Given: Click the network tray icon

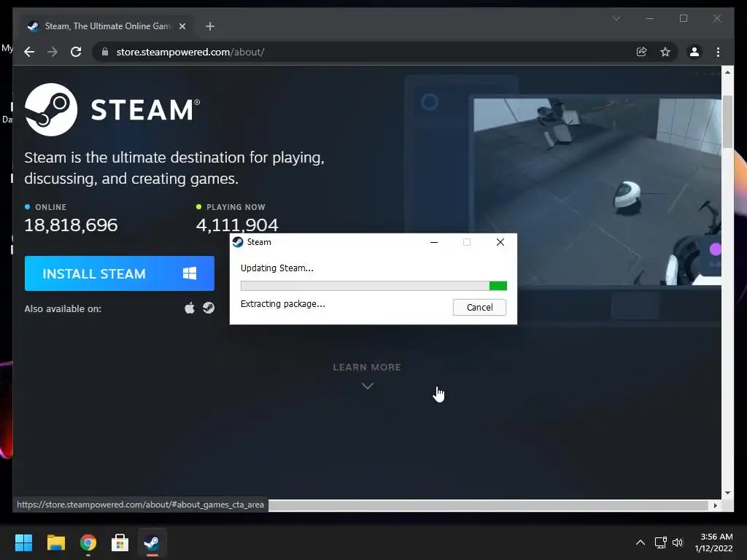Looking at the screenshot, I should (x=660, y=542).
